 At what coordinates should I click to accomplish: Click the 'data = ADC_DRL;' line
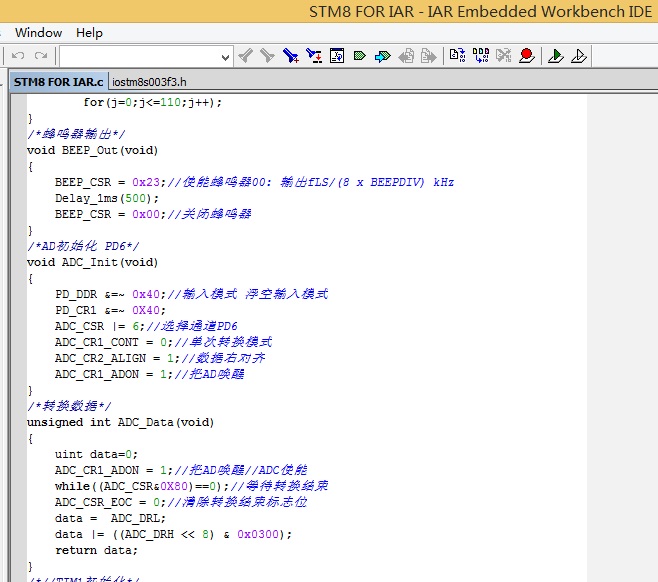pyautogui.click(x=110, y=518)
